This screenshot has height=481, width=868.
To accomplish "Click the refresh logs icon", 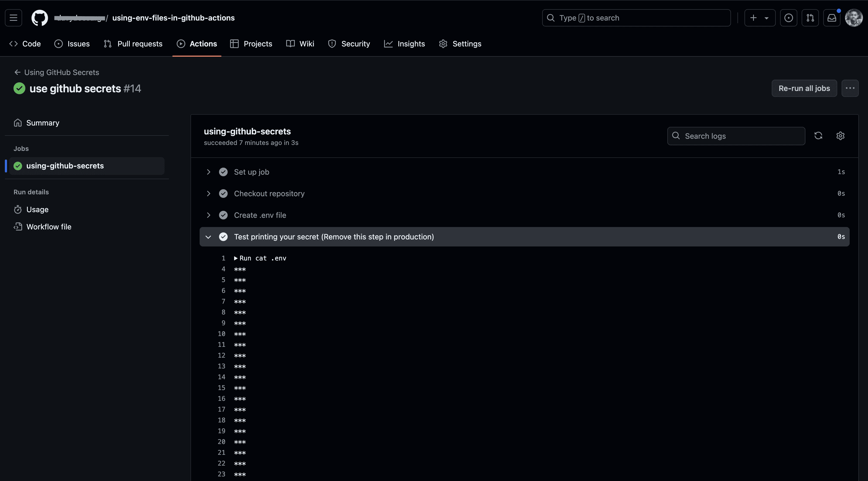I will pos(818,136).
